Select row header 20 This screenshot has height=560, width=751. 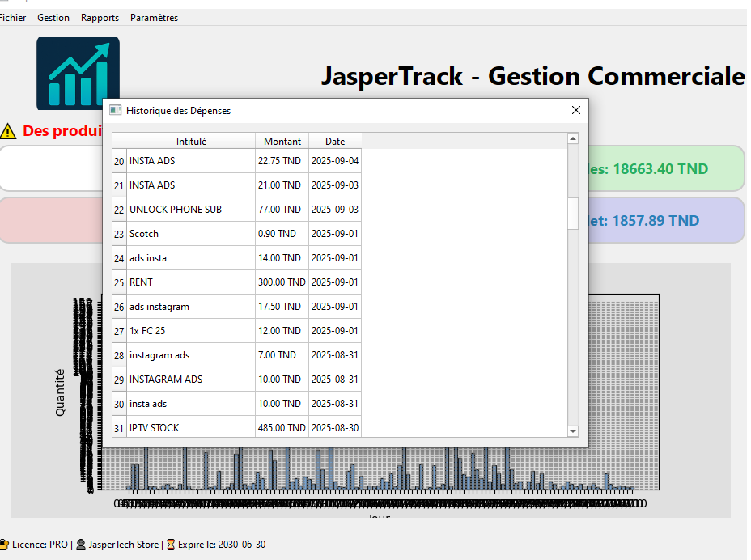119,161
